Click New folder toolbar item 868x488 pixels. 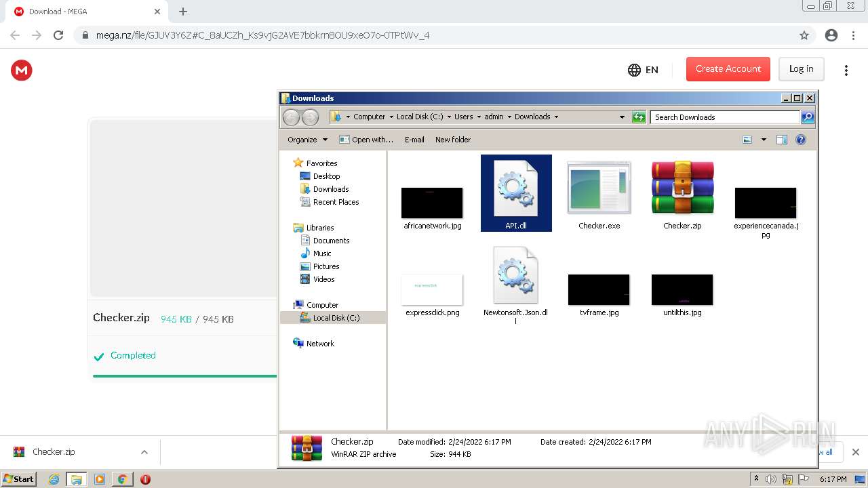coord(453,140)
